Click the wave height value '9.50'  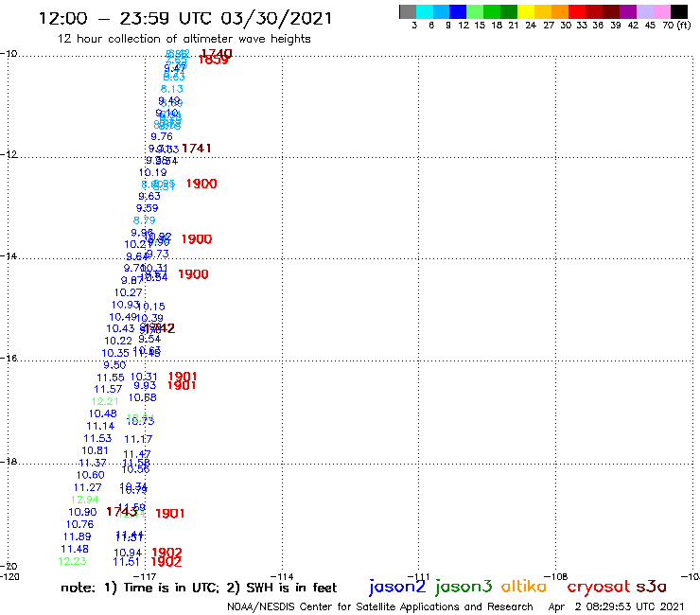(x=114, y=365)
